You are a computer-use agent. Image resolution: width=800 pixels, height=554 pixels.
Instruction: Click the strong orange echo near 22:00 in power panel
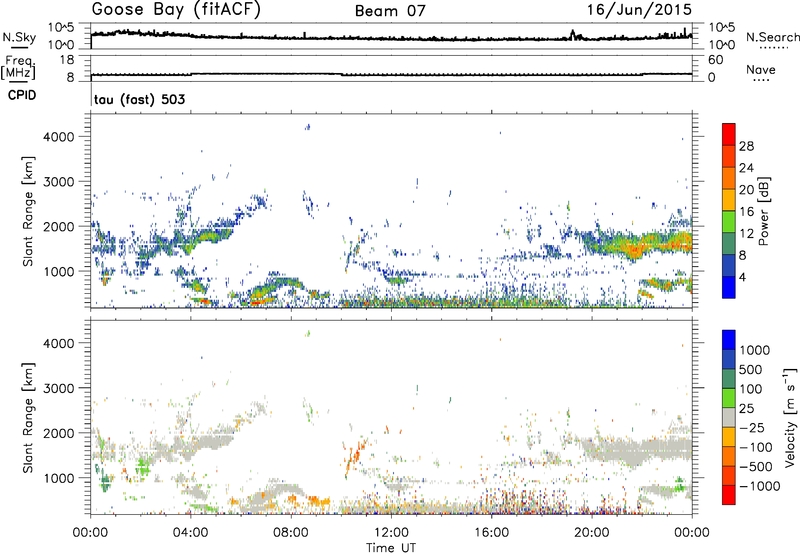click(636, 249)
